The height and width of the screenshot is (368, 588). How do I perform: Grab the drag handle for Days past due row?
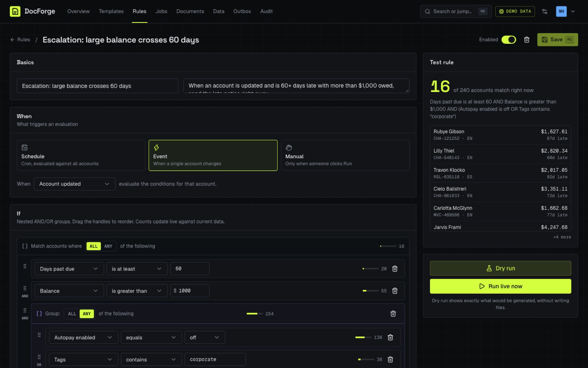tap(25, 266)
